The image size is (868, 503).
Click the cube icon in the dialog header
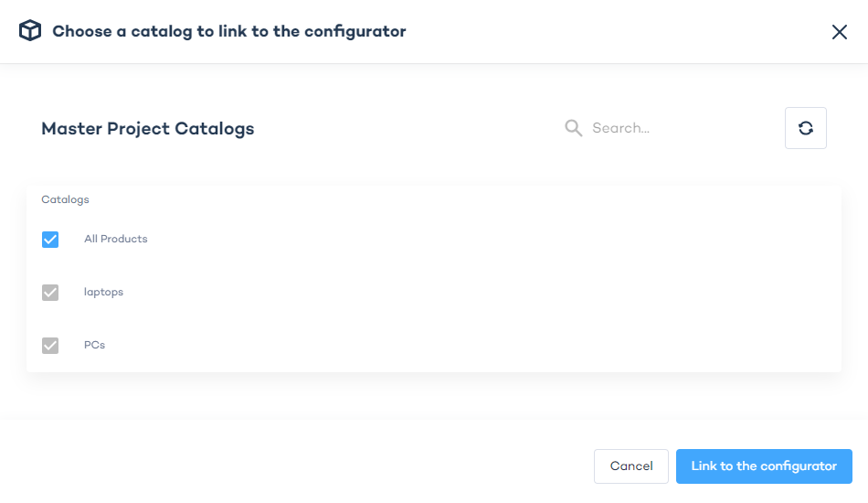pos(30,31)
